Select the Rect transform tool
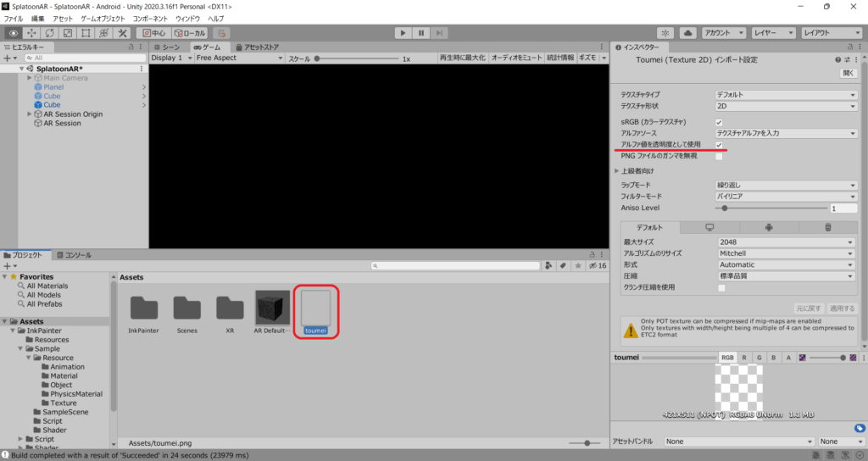868x461 pixels. pos(86,33)
